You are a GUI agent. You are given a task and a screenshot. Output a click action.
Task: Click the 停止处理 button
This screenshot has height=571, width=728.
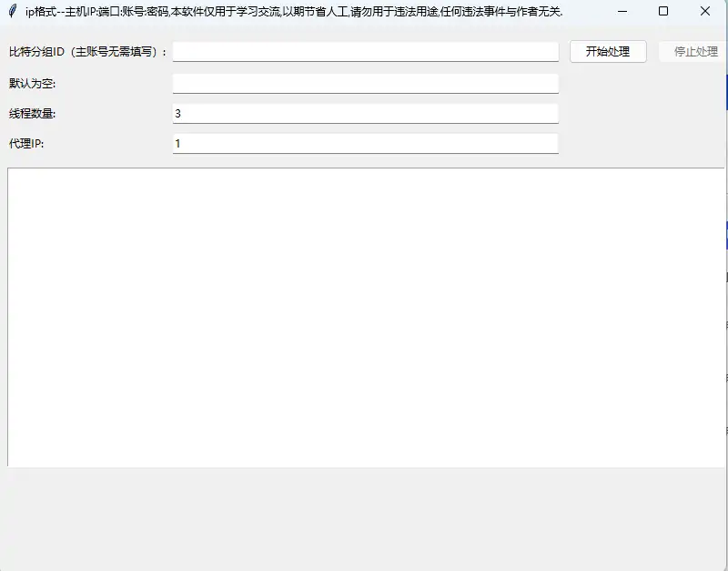(x=693, y=52)
